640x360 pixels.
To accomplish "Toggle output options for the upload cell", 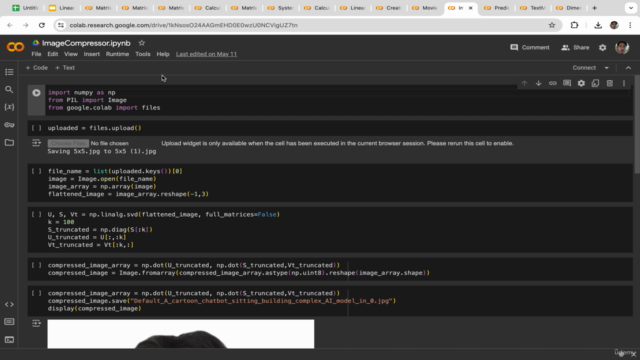I will tap(36, 143).
